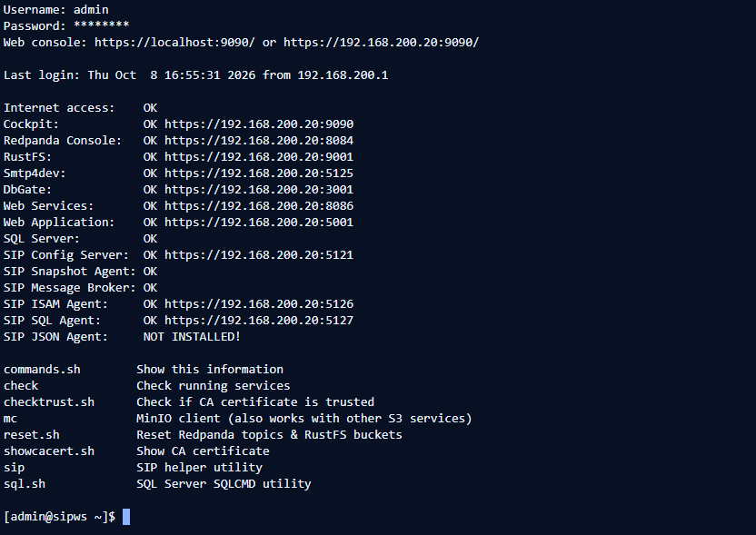
Task: Click the 'Cockpit:' label
Action: 31,124
